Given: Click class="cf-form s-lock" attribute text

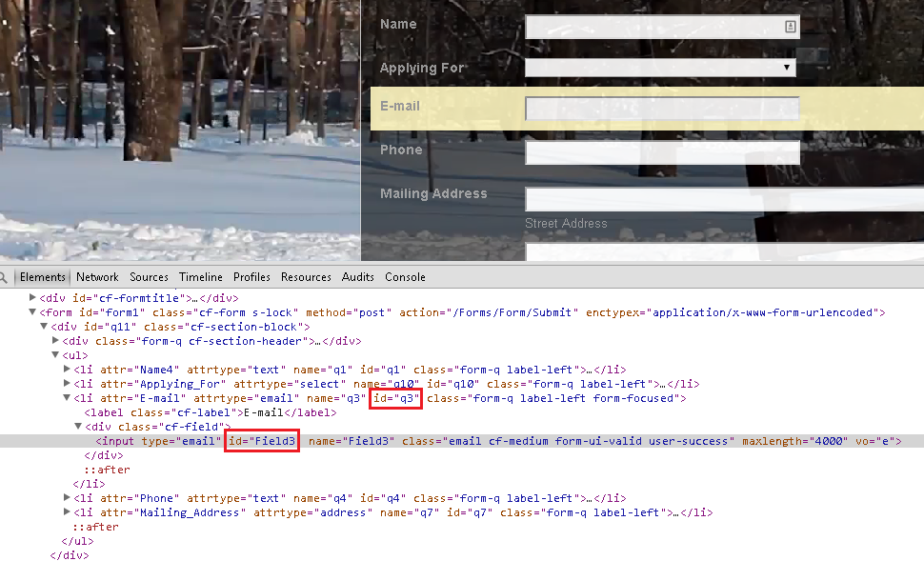Looking at the screenshot, I should (225, 312).
